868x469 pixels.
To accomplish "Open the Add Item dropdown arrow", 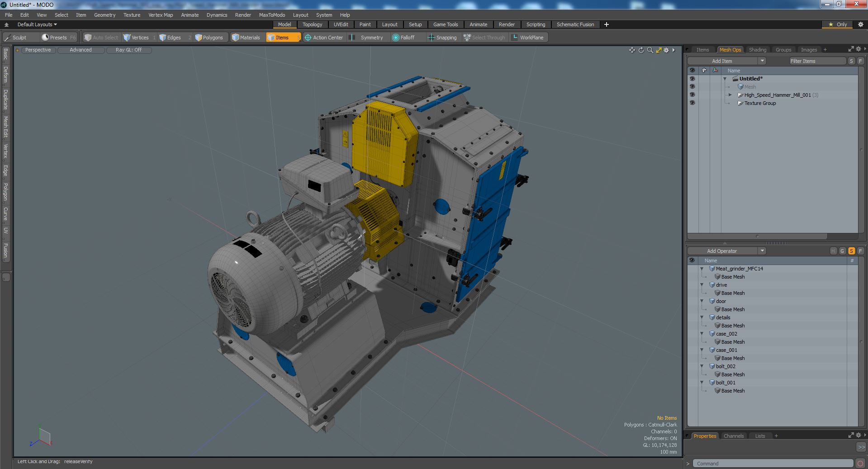I will 762,61.
